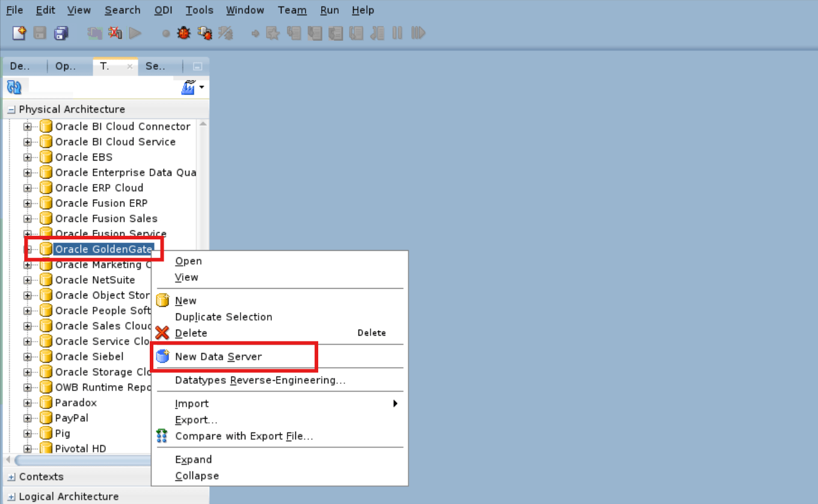Click the Delete red X icon in the context menu
818x504 pixels.
pos(162,333)
